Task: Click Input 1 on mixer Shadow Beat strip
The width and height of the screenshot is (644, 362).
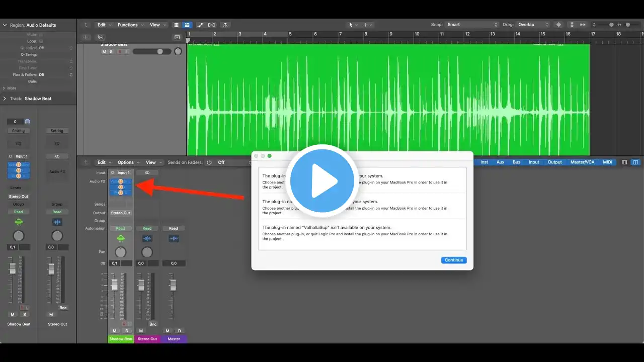Action: click(123, 172)
